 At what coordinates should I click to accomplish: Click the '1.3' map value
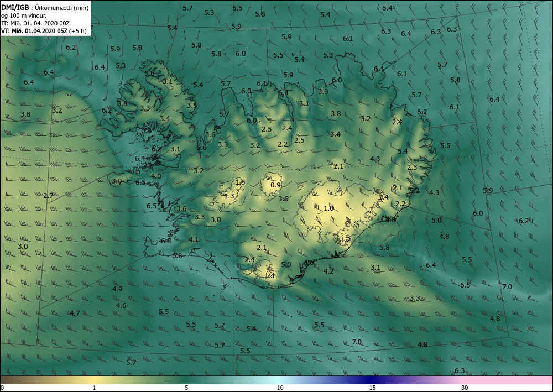click(x=229, y=196)
